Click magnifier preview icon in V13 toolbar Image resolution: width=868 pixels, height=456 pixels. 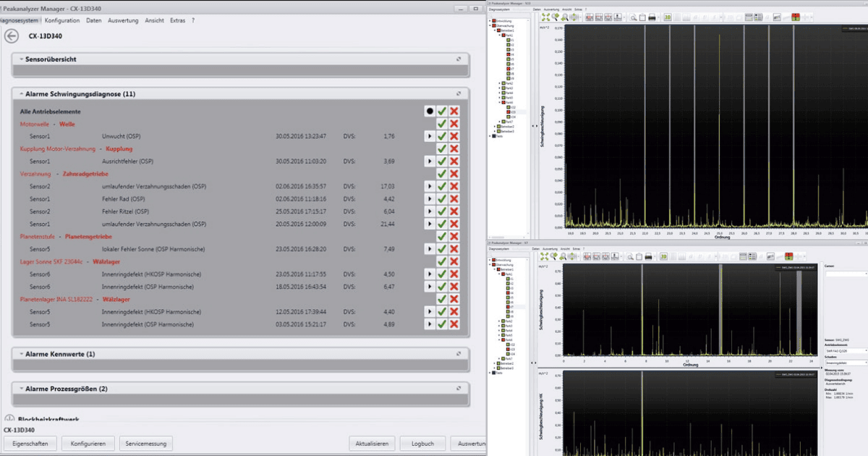[x=633, y=17]
